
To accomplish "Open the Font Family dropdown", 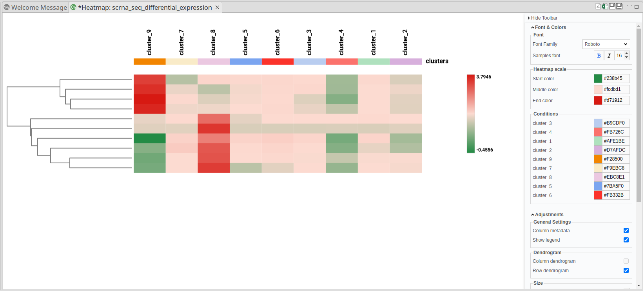I will [x=606, y=44].
